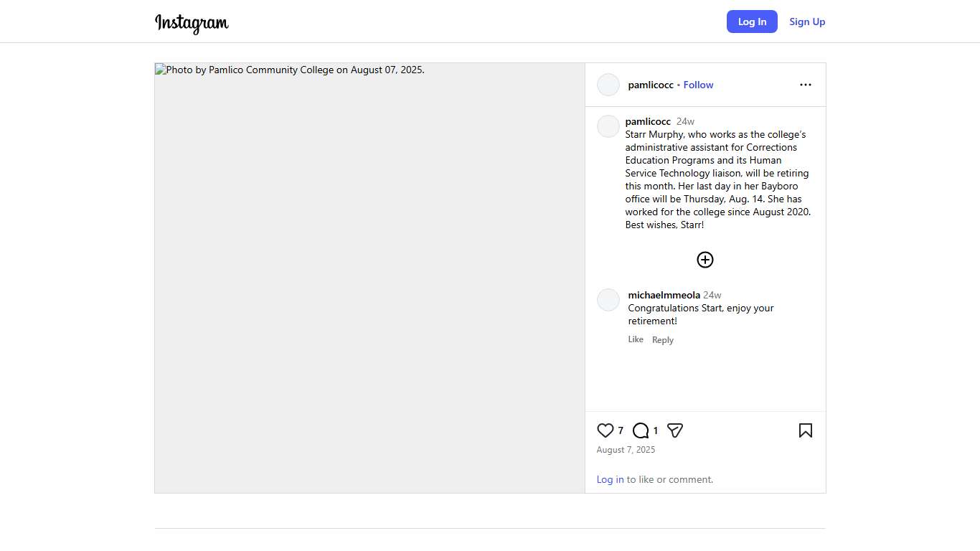The image size is (980, 551).
Task: Click the August 7, 2025 post date
Action: pyautogui.click(x=626, y=450)
